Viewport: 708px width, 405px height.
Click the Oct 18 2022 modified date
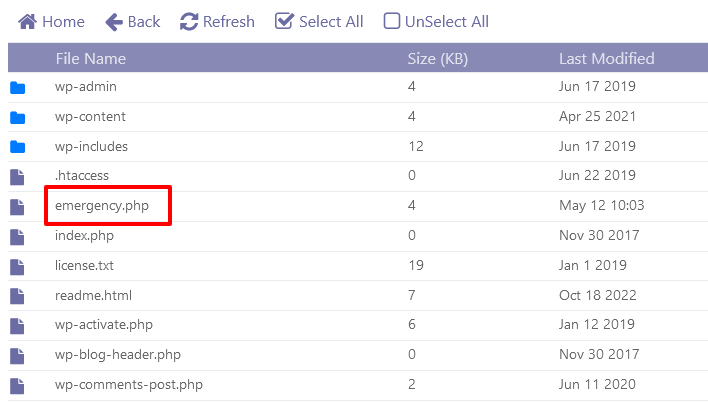click(597, 295)
